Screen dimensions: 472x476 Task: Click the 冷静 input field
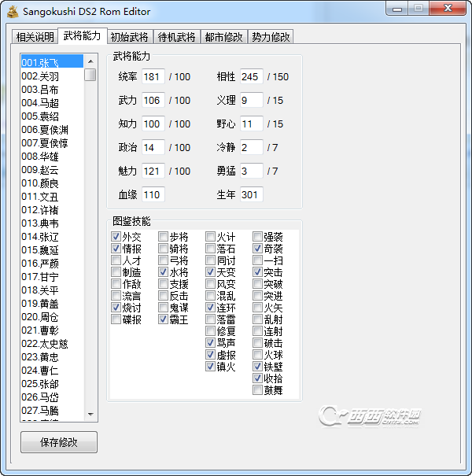click(251, 148)
